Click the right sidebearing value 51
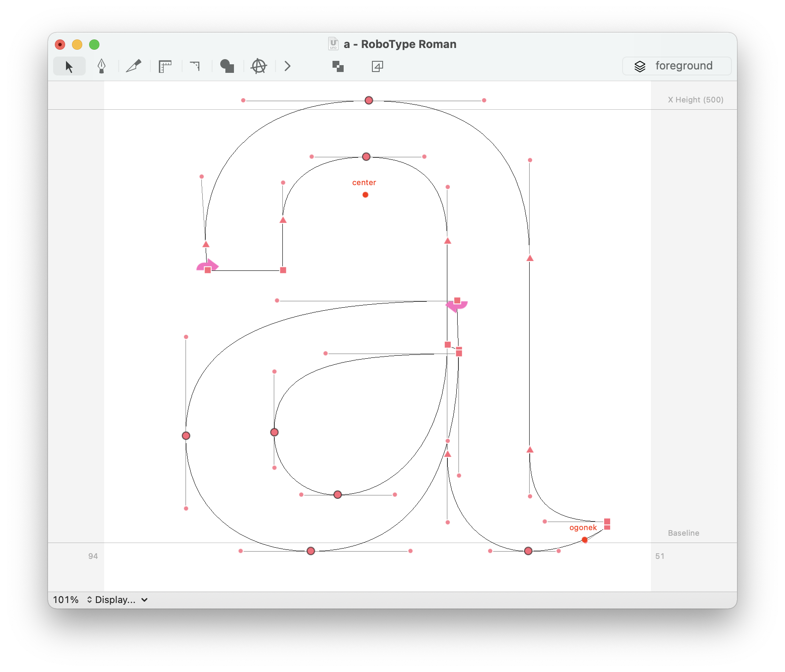The image size is (785, 672). click(660, 556)
